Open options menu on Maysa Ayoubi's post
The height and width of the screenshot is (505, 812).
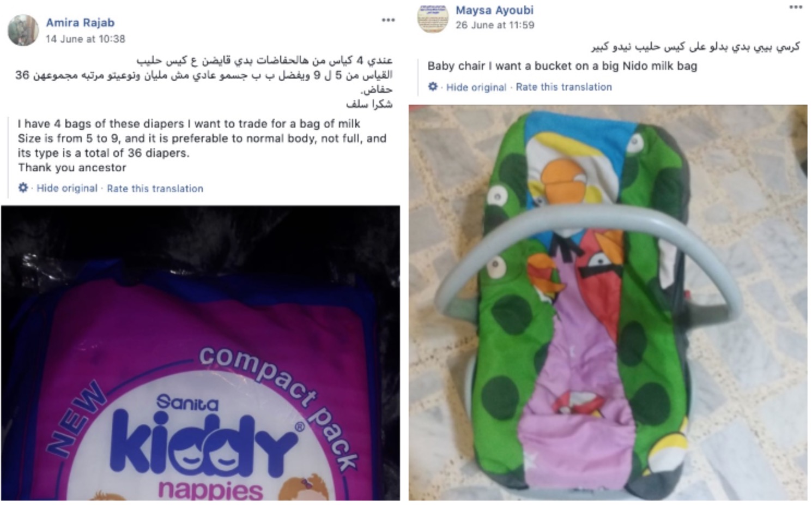[x=796, y=8]
